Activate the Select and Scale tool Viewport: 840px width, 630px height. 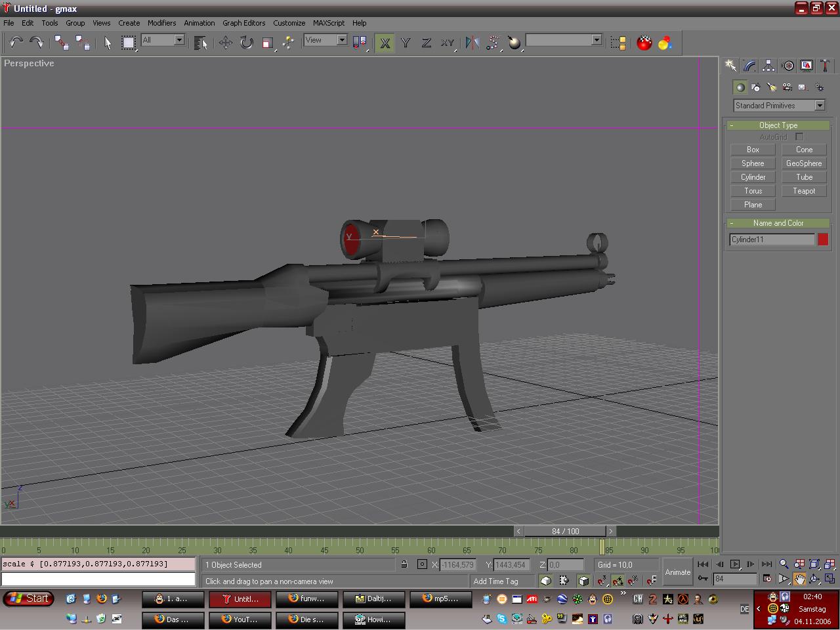[268, 43]
